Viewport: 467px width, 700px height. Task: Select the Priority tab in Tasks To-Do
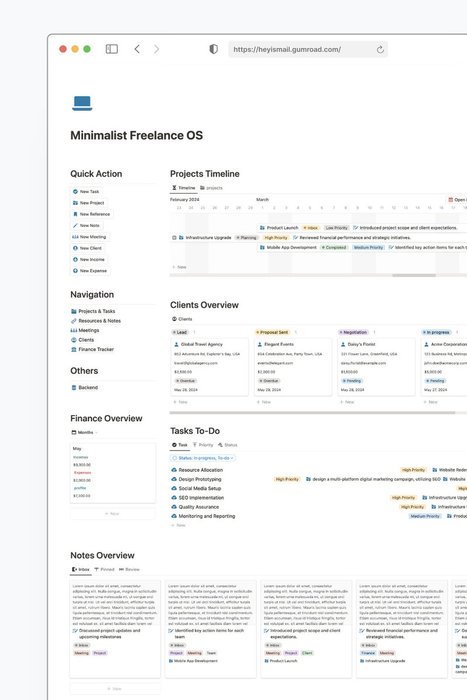(203, 445)
